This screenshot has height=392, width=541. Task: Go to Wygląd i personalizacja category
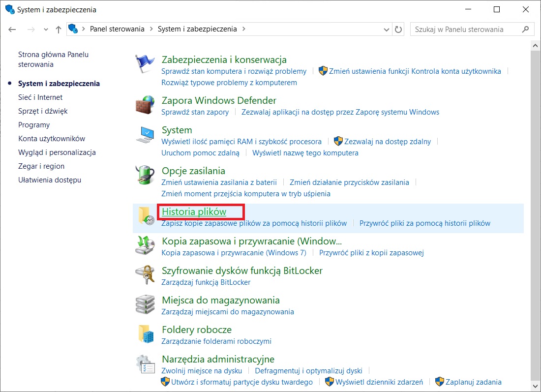(x=57, y=152)
